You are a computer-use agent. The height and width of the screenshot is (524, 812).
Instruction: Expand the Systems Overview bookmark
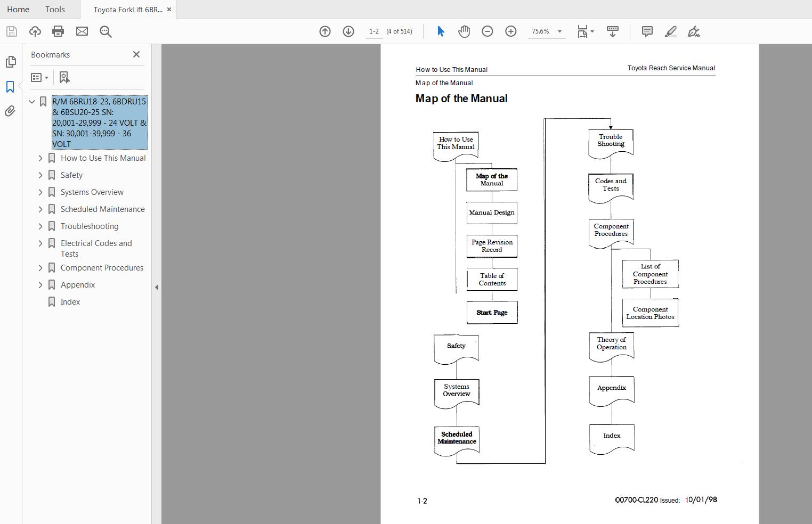[40, 192]
